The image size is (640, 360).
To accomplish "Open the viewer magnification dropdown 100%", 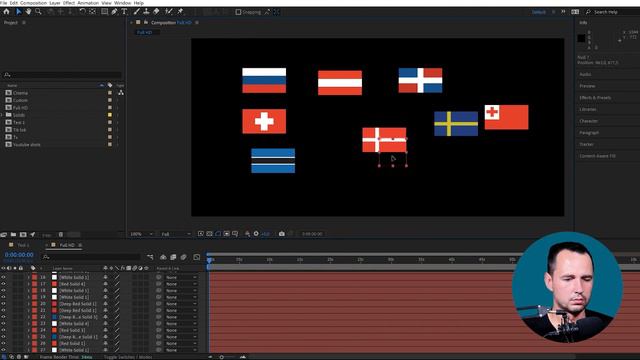I will click(141, 234).
